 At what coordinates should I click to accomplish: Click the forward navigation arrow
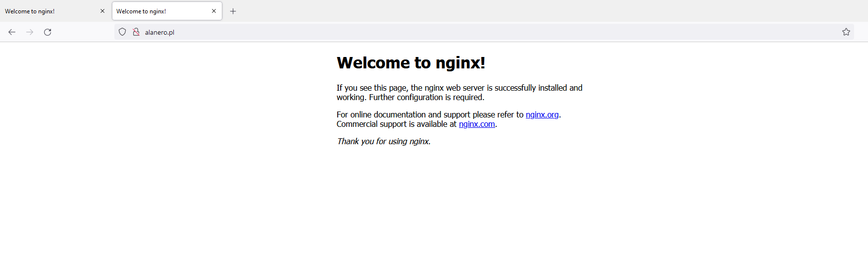tap(30, 32)
